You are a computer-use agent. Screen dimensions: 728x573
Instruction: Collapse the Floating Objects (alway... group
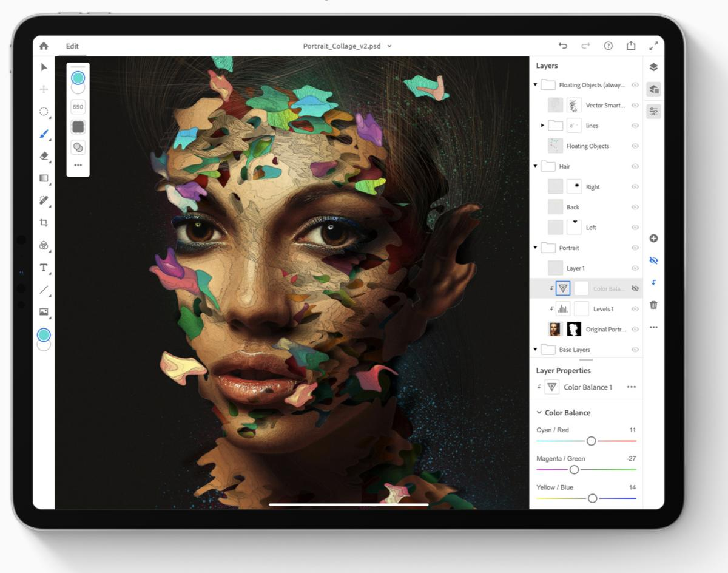pos(535,85)
